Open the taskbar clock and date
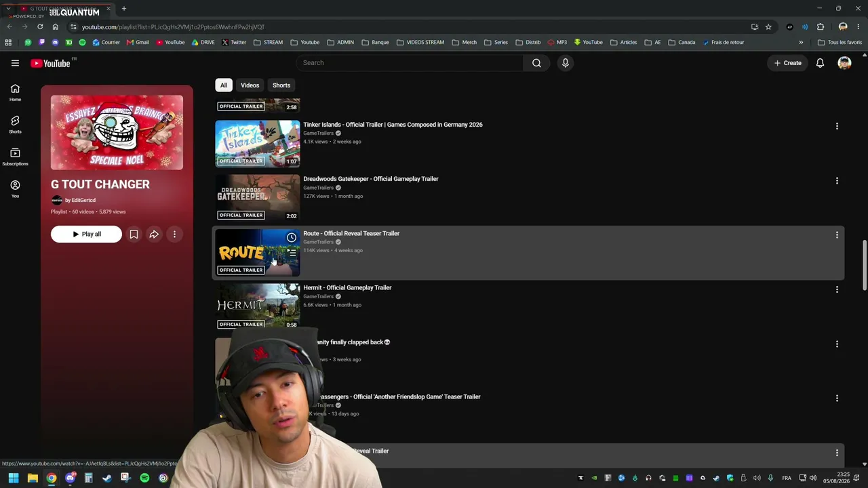The width and height of the screenshot is (868, 488). [x=837, y=478]
